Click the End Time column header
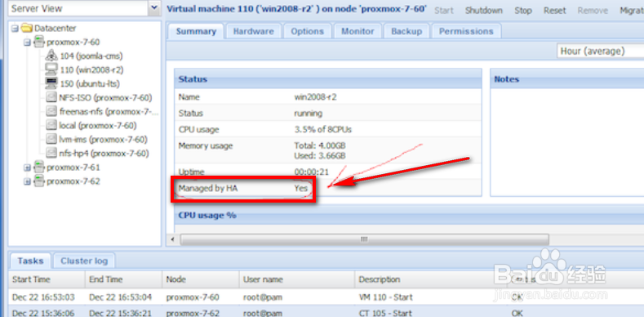 click(x=123, y=279)
